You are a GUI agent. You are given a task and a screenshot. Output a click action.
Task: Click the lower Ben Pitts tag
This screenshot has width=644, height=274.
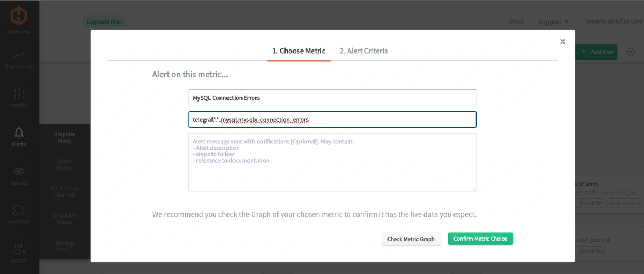(x=593, y=251)
